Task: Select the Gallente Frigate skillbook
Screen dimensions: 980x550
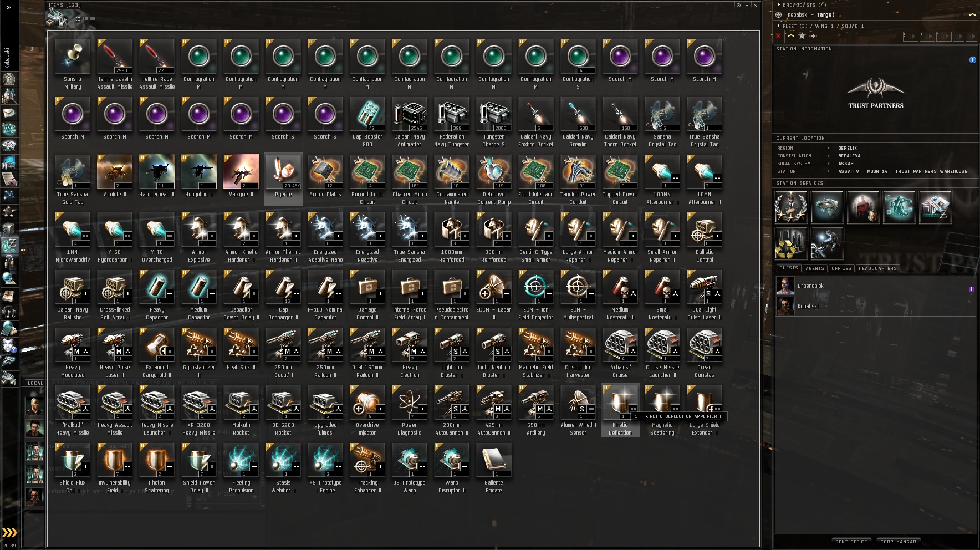Action: coord(494,468)
